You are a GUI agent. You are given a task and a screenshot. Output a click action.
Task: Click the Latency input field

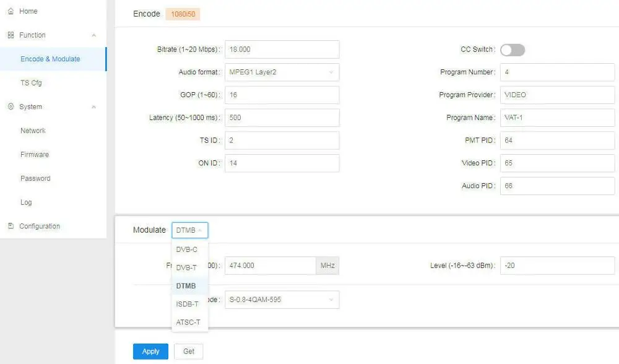282,118
